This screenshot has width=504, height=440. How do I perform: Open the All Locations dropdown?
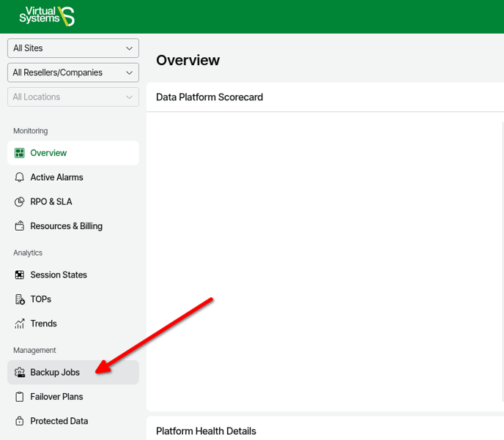[73, 97]
